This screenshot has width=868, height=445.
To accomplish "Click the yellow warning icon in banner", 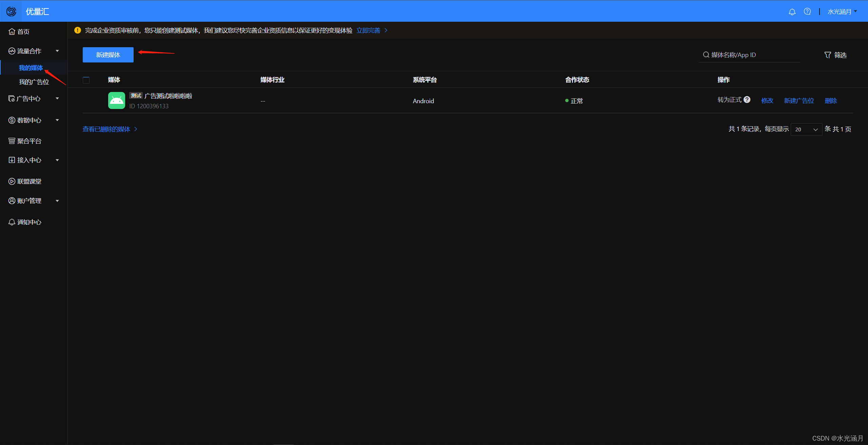I will (78, 30).
